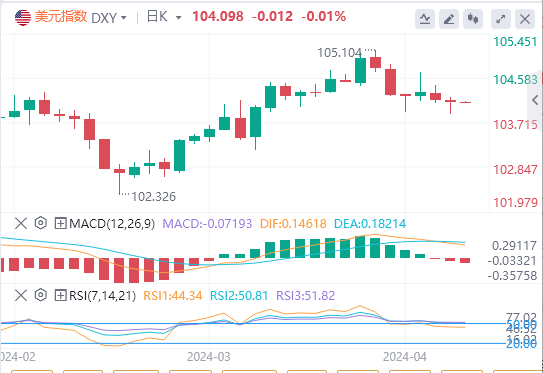Select the pencil drawing tool

(449, 19)
